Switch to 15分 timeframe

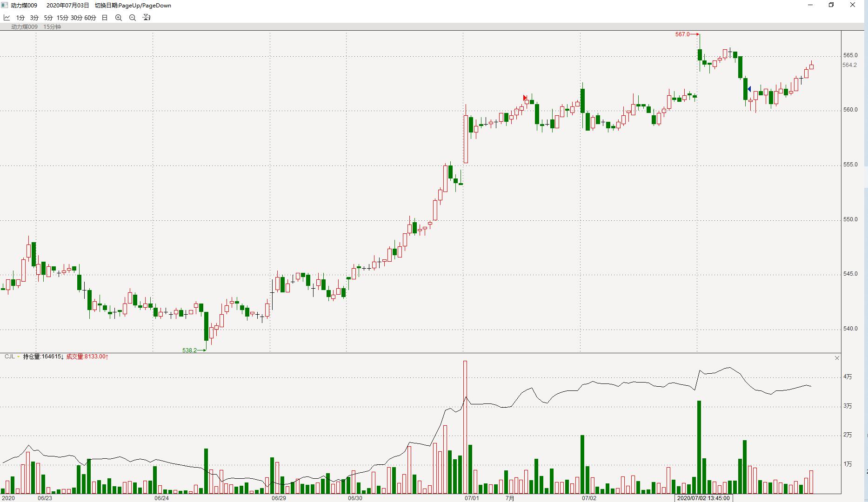(62, 18)
